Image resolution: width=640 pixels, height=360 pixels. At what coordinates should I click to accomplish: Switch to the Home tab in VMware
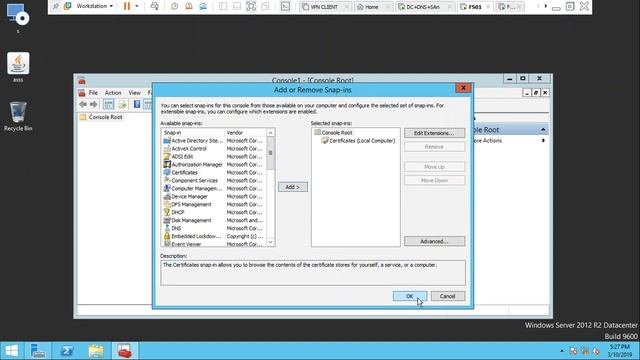[x=372, y=7]
